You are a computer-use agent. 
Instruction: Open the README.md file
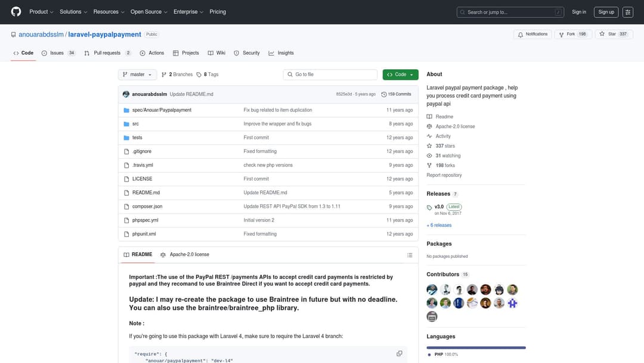146,193
